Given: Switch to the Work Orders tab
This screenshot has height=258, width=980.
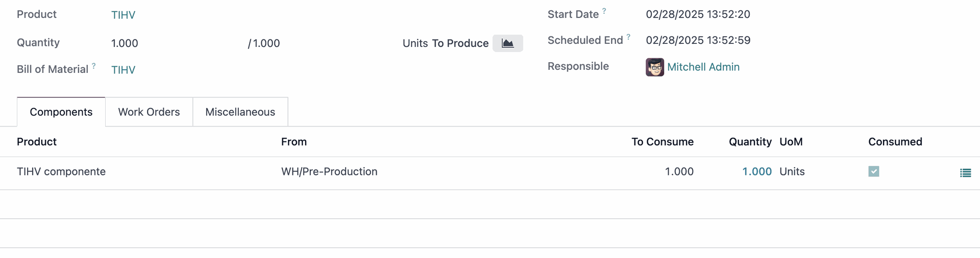Looking at the screenshot, I should [x=149, y=112].
